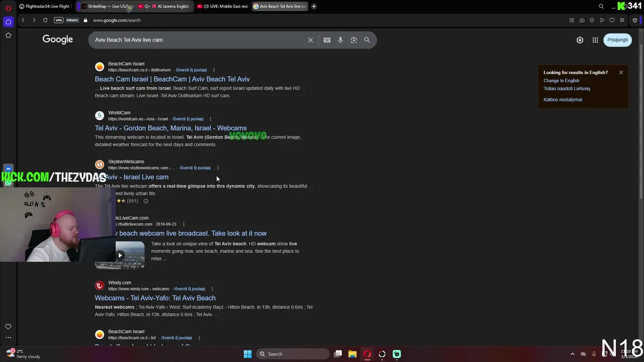Switch to the LIVE: Middle East tab
The width and height of the screenshot is (644, 362).
223,7
